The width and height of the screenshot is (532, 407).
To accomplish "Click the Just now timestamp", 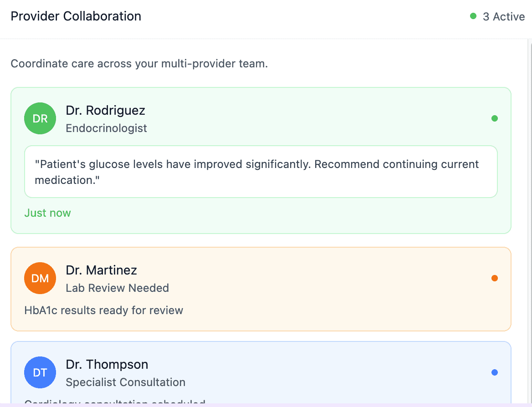I will tap(47, 213).
